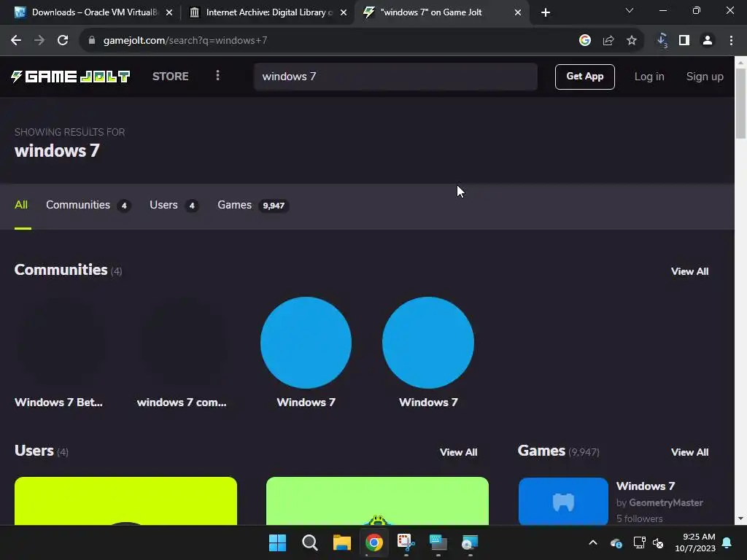Click the Chrome icon in taskbar

[x=374, y=542]
